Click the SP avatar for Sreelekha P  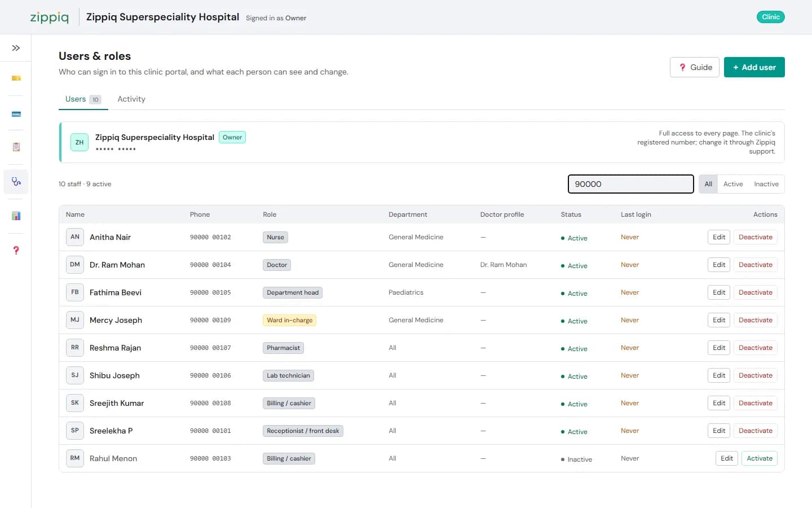click(x=75, y=431)
